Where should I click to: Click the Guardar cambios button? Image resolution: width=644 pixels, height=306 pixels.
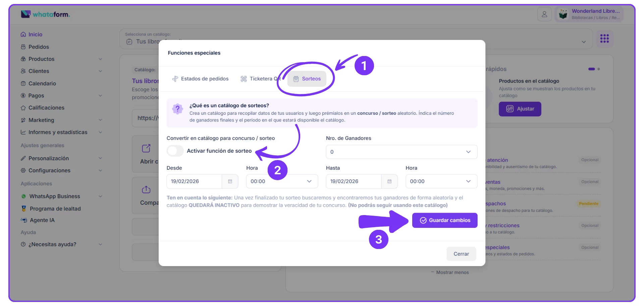444,220
